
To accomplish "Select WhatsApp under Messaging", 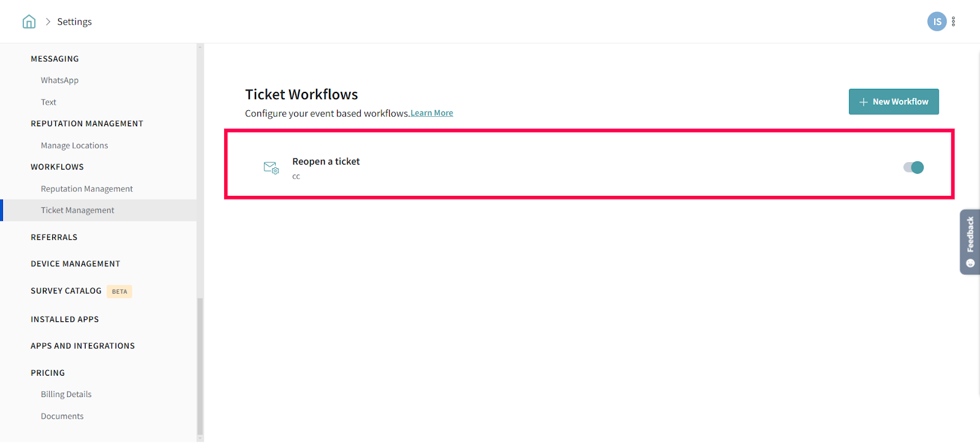I will [59, 80].
